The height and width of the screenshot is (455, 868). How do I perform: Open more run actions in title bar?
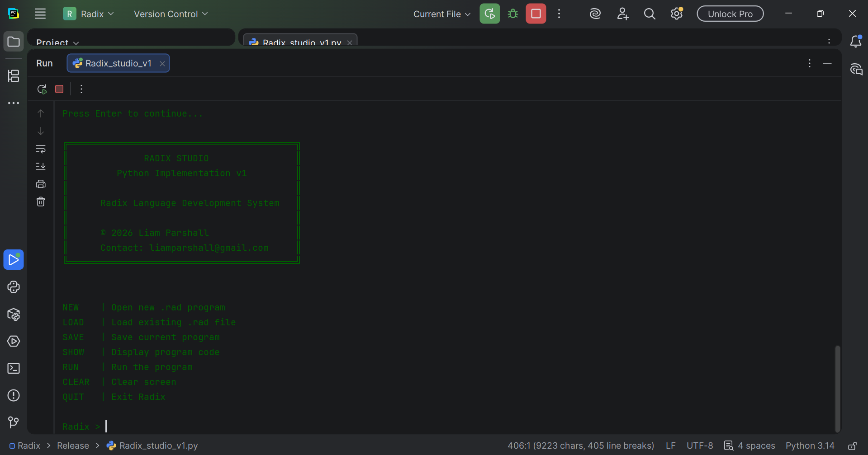[x=559, y=14]
